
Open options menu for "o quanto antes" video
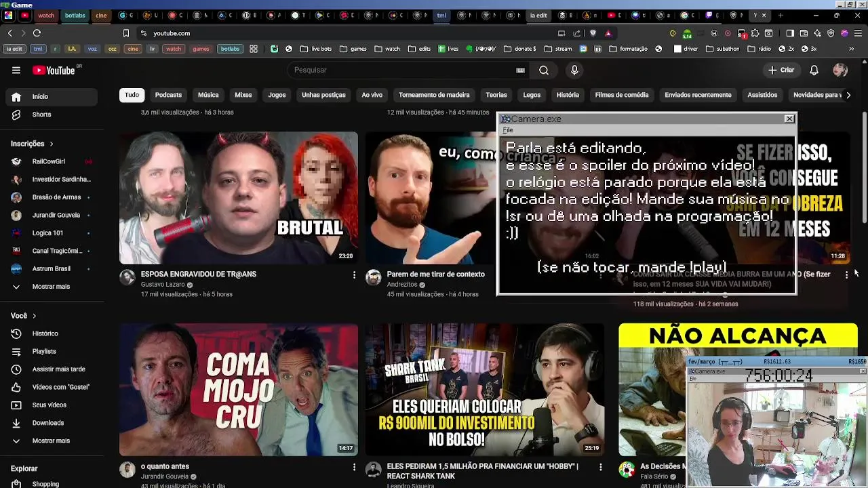click(354, 467)
